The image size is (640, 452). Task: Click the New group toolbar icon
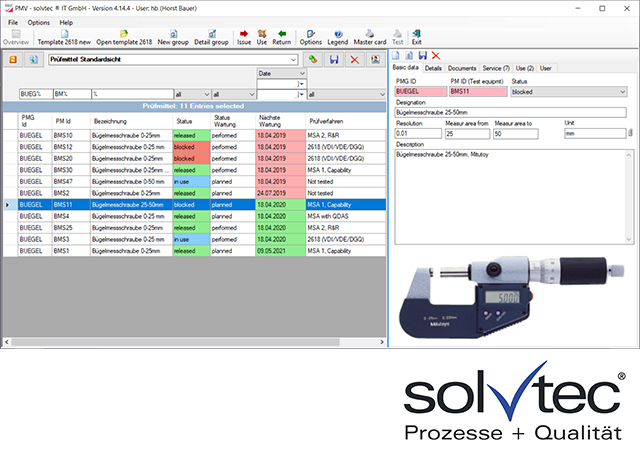click(172, 38)
